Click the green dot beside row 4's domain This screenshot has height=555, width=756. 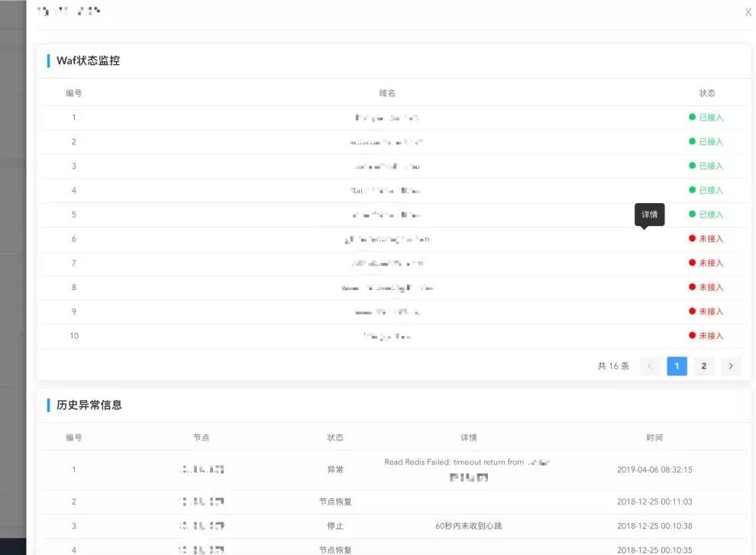(692, 190)
